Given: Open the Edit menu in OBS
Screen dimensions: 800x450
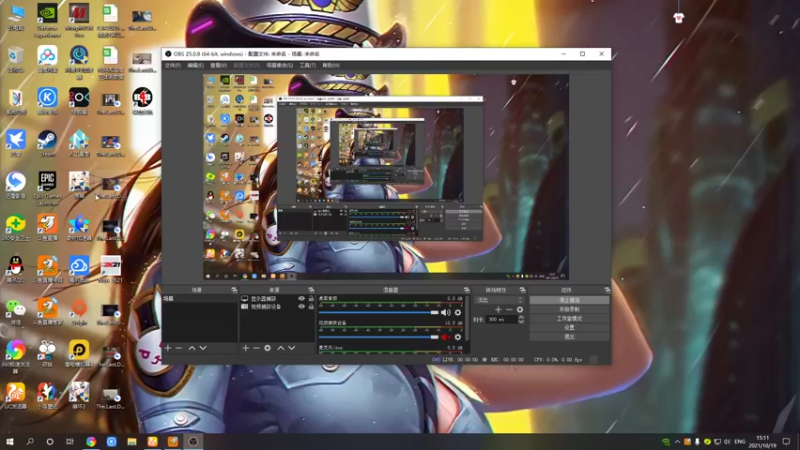Looking at the screenshot, I should tap(195, 65).
